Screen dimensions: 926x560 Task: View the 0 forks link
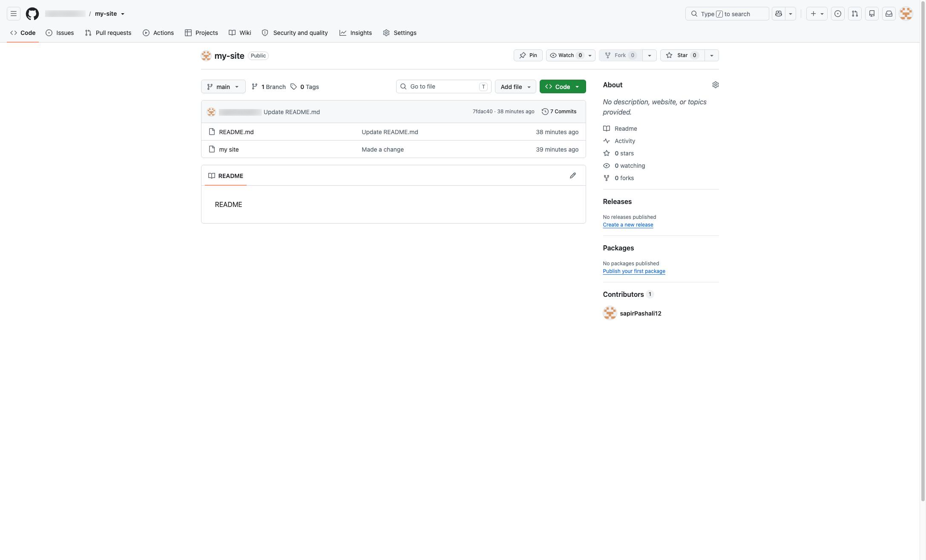tap(618, 178)
